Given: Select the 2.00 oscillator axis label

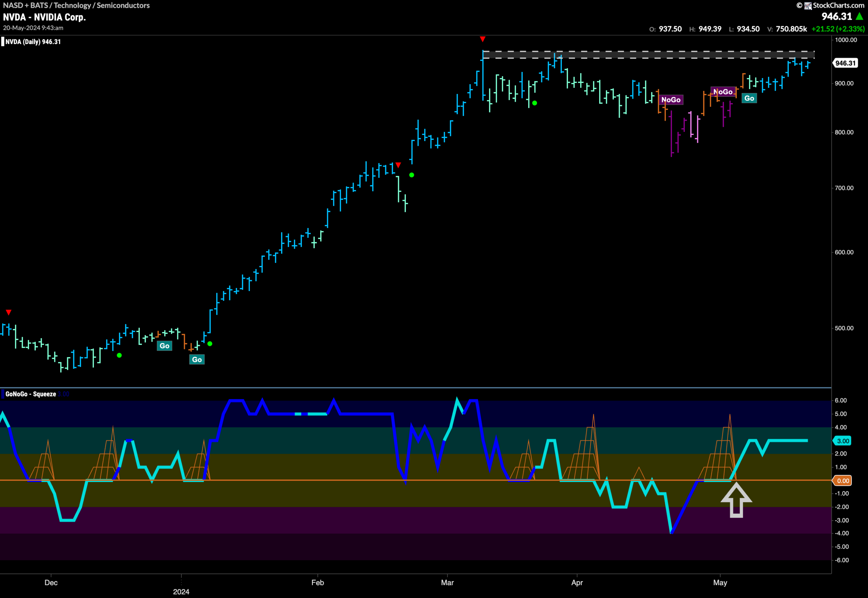Looking at the screenshot, I should (x=841, y=454).
